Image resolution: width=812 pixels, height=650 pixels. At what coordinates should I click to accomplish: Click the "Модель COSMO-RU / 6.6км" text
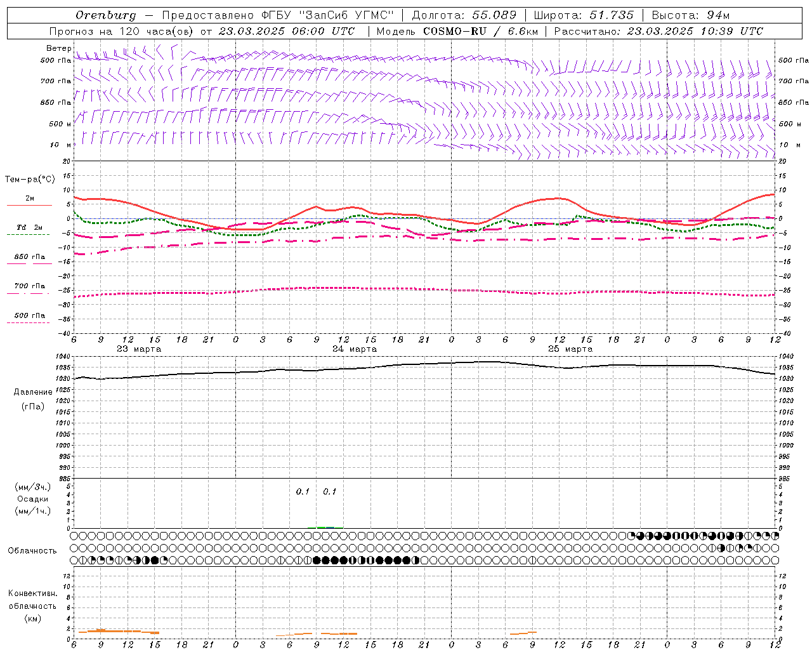click(x=457, y=31)
